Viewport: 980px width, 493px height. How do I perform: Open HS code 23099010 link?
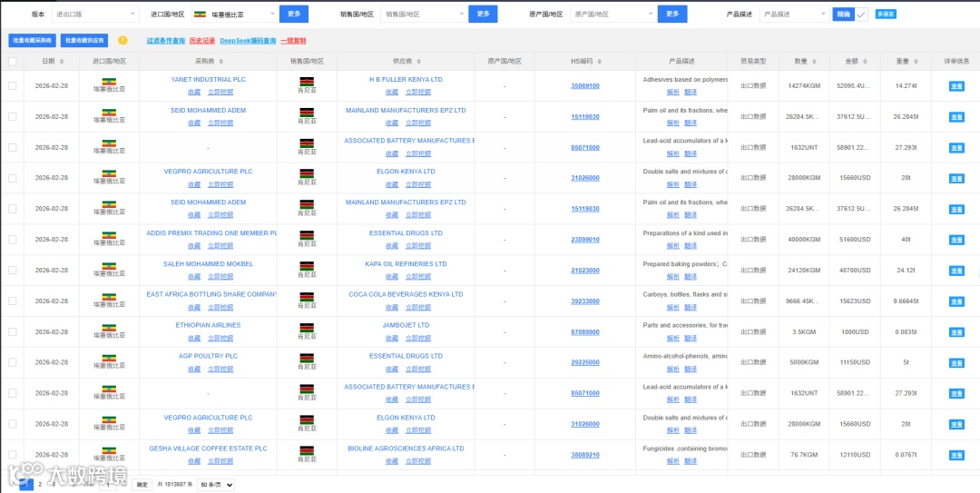585,240
